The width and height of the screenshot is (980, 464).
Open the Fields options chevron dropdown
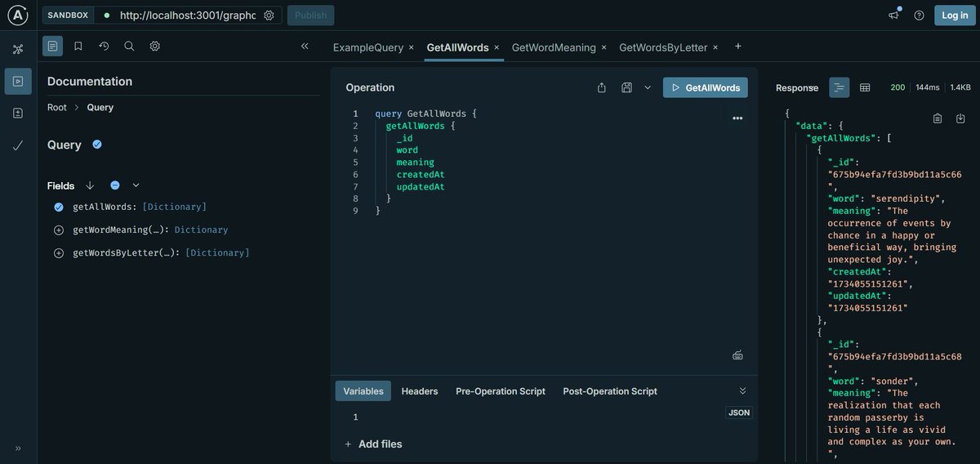[x=136, y=185]
